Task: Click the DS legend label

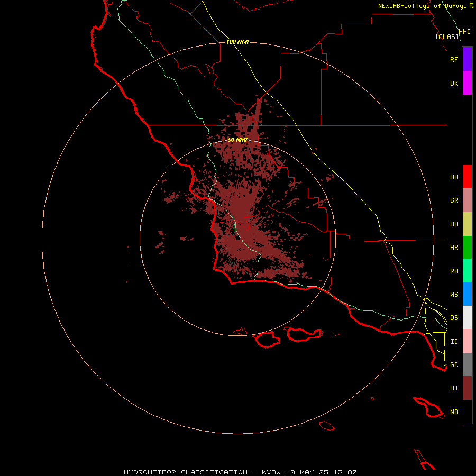Action: click(454, 318)
